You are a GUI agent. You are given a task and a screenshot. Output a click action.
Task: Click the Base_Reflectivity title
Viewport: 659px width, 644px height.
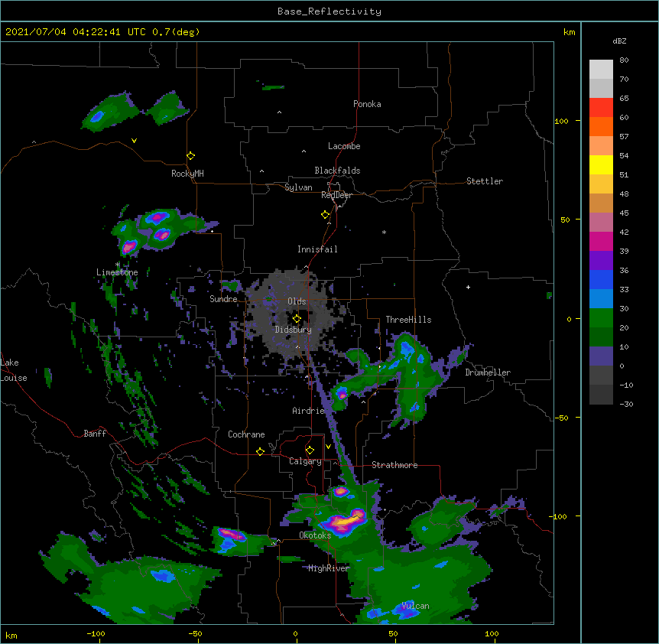[329, 11]
